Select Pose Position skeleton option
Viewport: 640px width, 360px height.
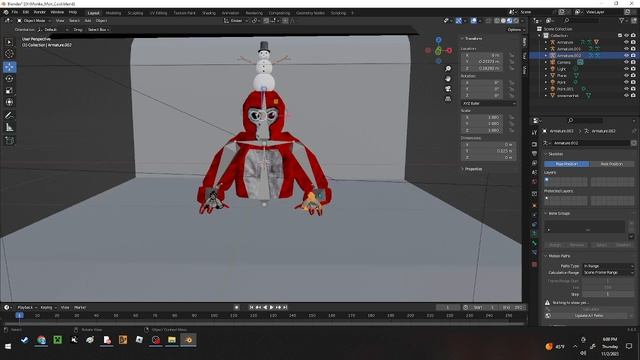pos(567,164)
